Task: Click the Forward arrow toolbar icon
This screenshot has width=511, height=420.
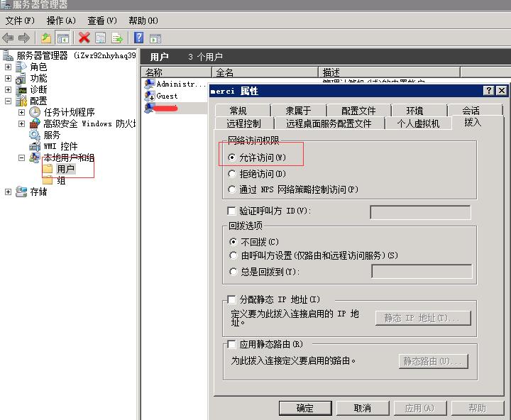Action: tap(24, 38)
